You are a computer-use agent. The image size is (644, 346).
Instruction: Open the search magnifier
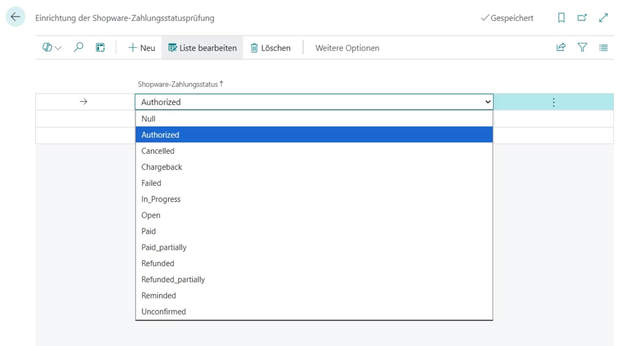pos(78,47)
